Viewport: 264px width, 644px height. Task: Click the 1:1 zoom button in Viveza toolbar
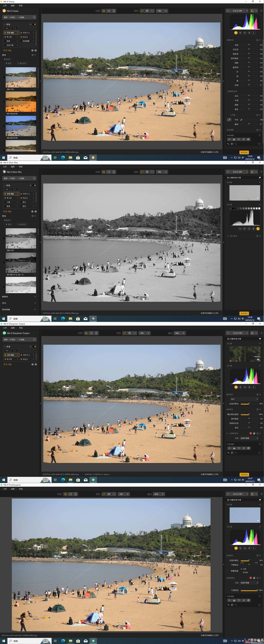click(152, 11)
